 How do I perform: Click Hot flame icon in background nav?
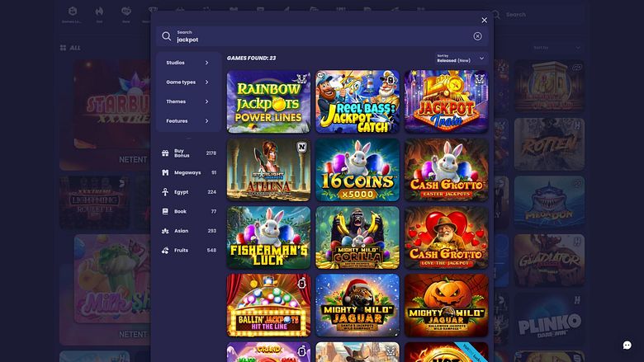(x=99, y=11)
